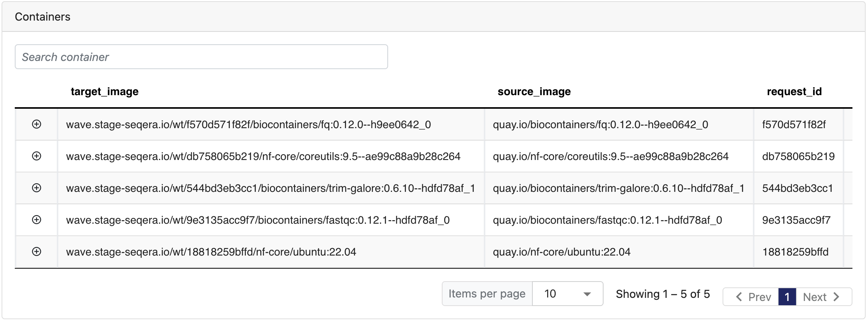Expand the trim-galore container row details
This screenshot has width=868, height=320.
37,188
